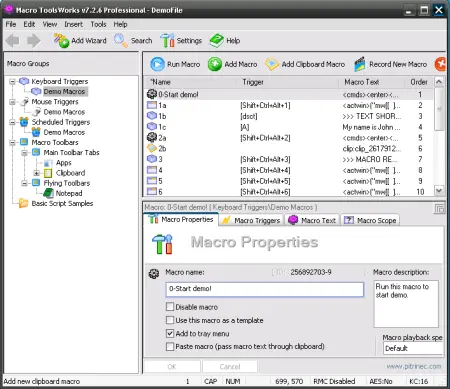Screen dimensions: 450x389
Task: Click the Forward navigation arrow
Action: pos(34,41)
